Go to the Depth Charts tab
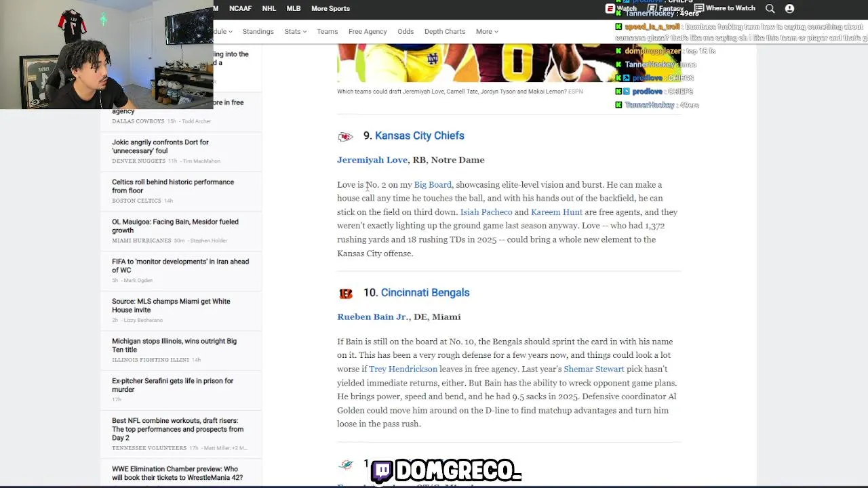The height and width of the screenshot is (488, 868). 445,31
